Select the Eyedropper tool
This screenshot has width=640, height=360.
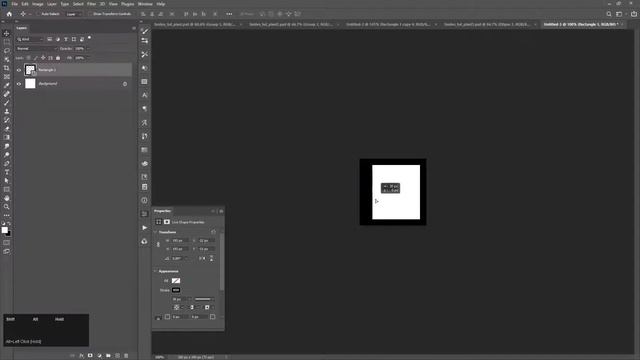pos(7,85)
